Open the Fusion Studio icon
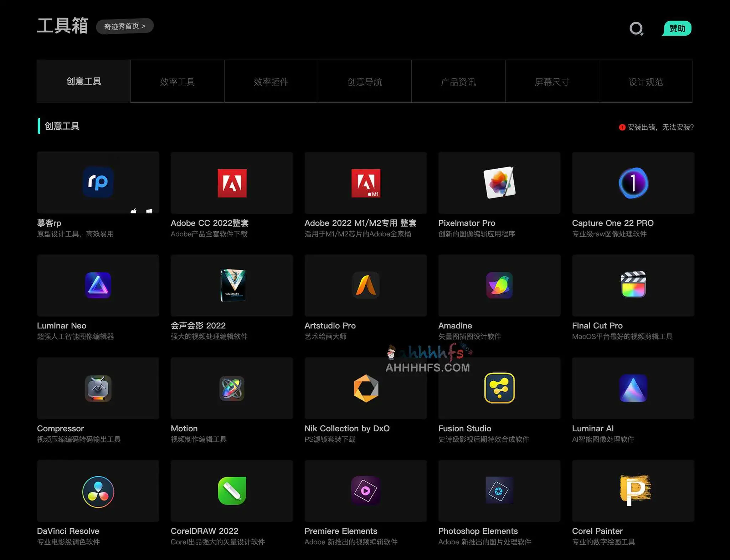Screen dimensions: 730x560 click(499, 388)
